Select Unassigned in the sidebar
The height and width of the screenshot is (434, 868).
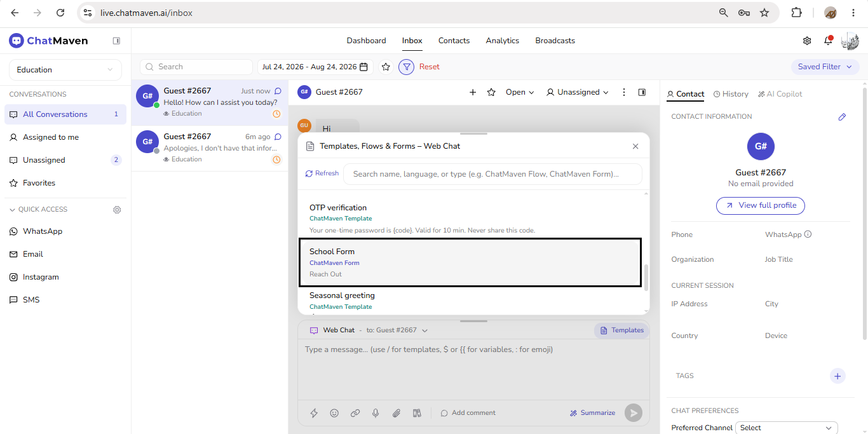pyautogui.click(x=65, y=160)
